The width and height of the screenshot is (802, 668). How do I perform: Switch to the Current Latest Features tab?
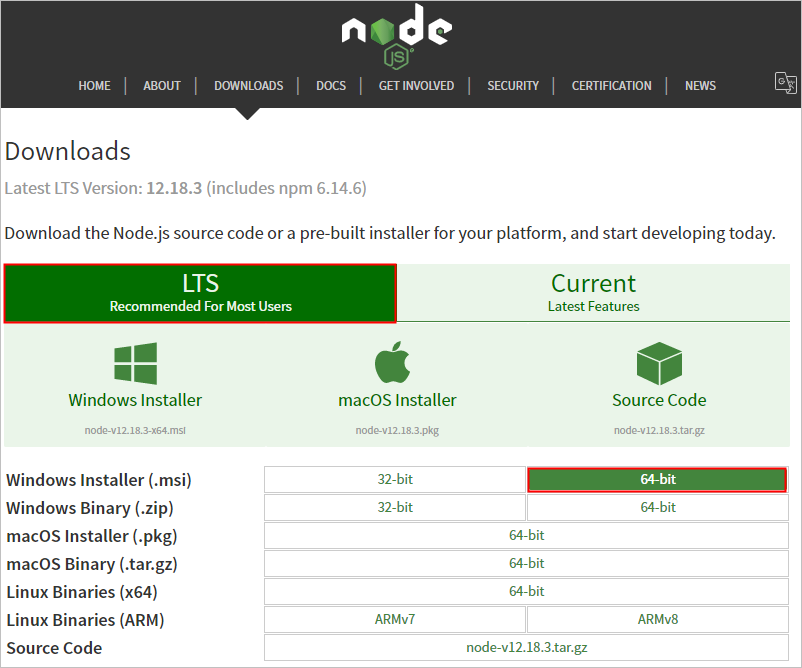point(593,293)
